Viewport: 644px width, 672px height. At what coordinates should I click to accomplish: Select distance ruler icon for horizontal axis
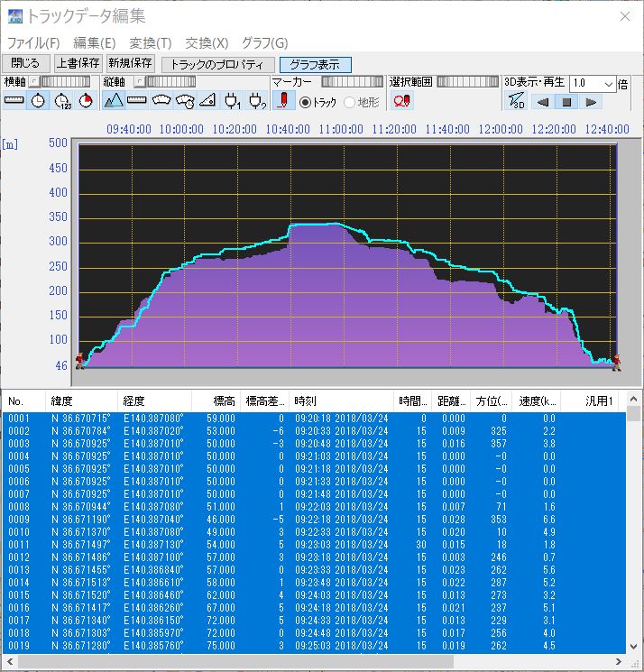[14, 101]
